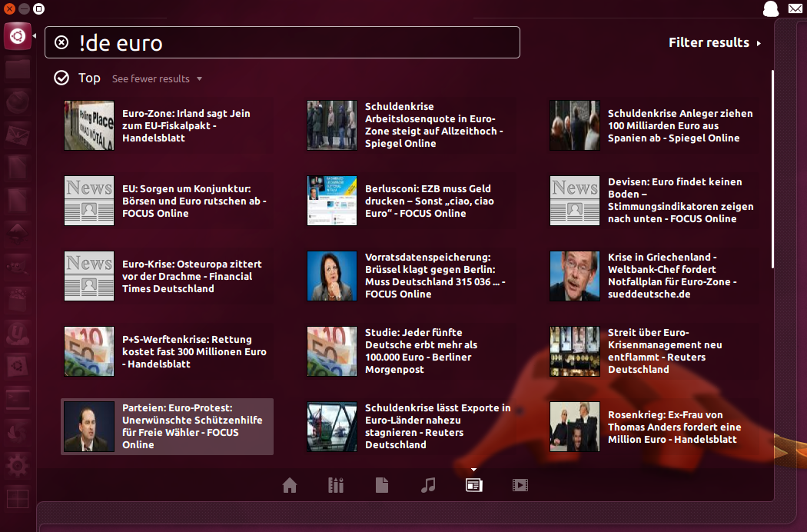Open the messaging indicator in top bar
The height and width of the screenshot is (532, 807).
[x=770, y=9]
